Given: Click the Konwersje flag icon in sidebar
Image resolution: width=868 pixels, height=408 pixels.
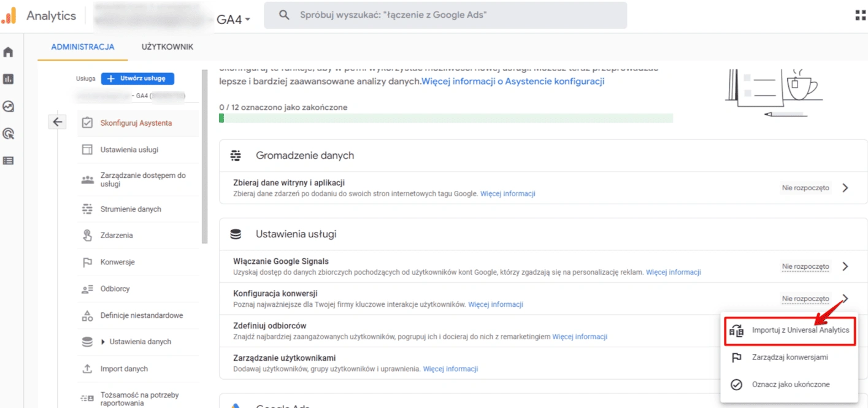Looking at the screenshot, I should pyautogui.click(x=87, y=263).
